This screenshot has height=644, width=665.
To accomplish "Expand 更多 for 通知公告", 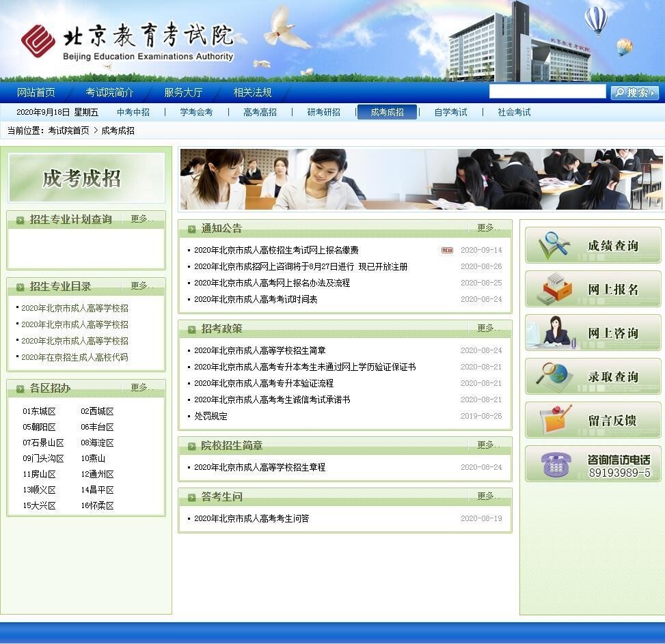I will [x=488, y=228].
